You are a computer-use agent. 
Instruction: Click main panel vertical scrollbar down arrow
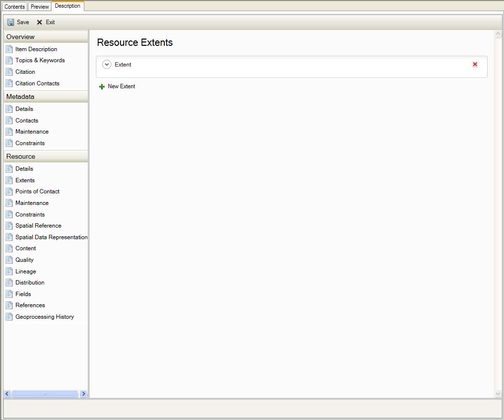point(498,394)
